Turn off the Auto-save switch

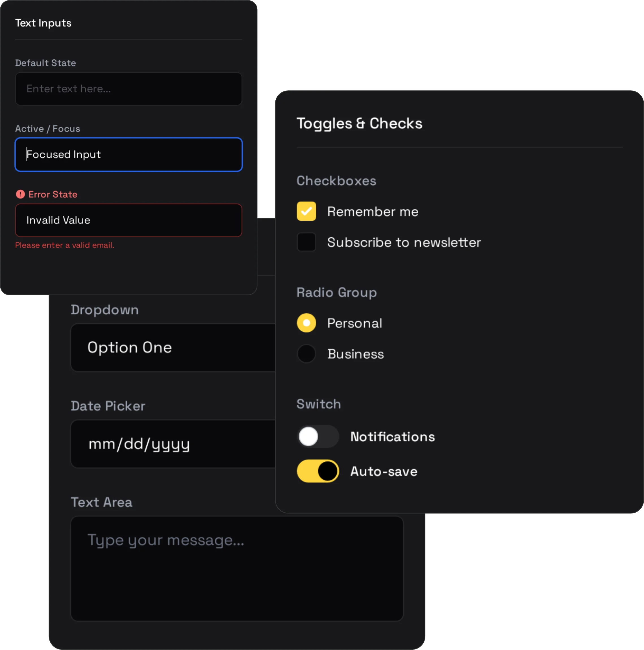point(317,471)
